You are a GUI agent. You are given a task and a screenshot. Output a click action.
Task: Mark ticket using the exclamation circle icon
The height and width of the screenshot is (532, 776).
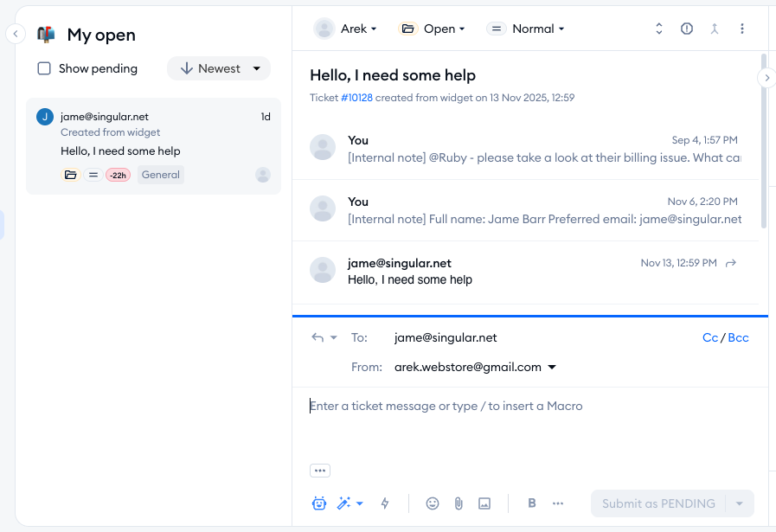pos(687,29)
